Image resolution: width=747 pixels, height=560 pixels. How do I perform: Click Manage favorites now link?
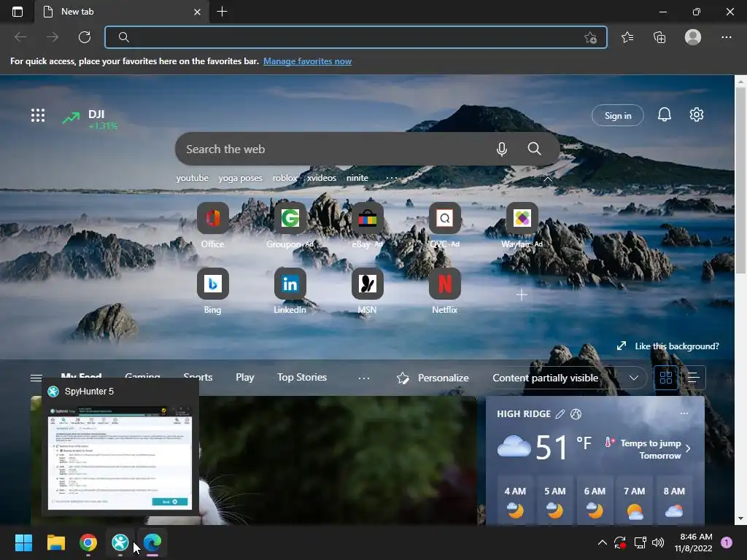coord(307,61)
